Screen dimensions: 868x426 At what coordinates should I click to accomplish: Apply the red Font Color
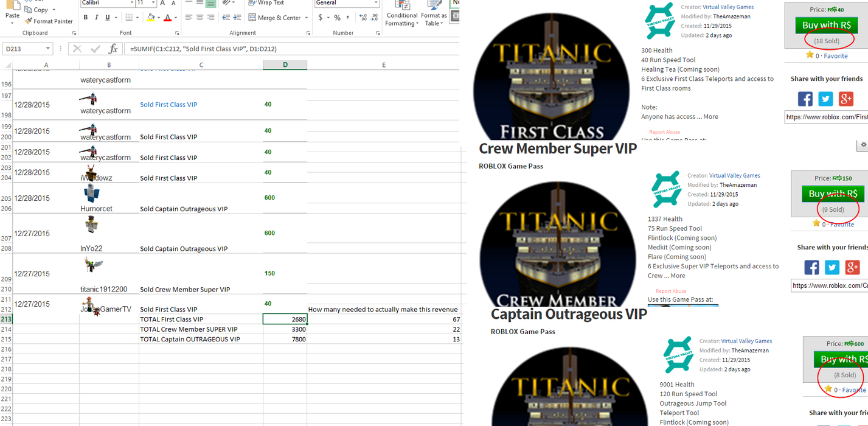167,18
